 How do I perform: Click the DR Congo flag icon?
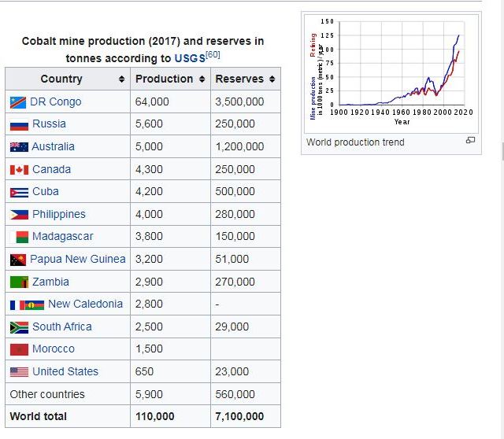[x=18, y=102]
